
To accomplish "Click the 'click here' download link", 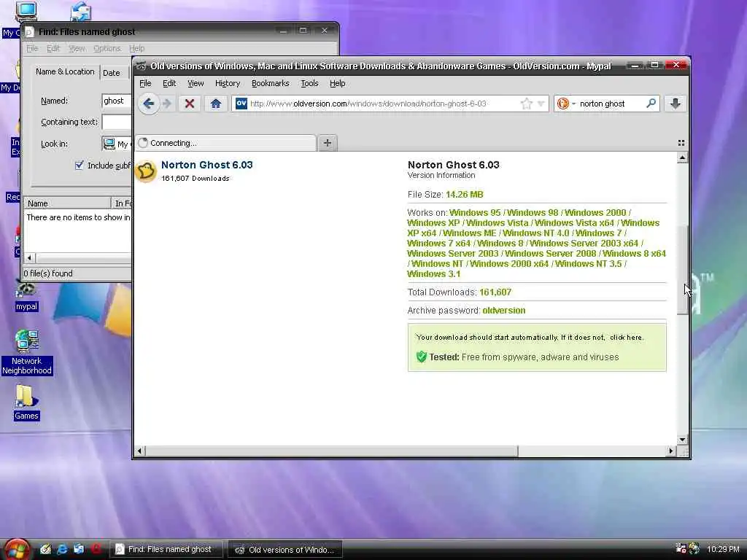I will click(x=626, y=337).
